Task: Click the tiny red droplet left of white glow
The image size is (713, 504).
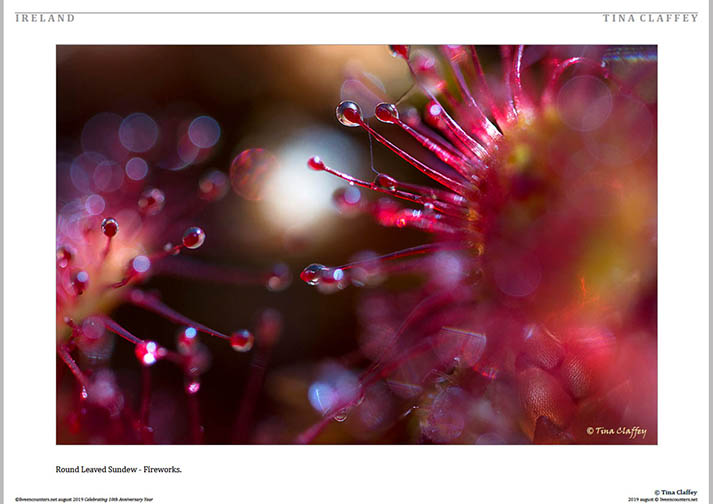Action: pyautogui.click(x=315, y=163)
